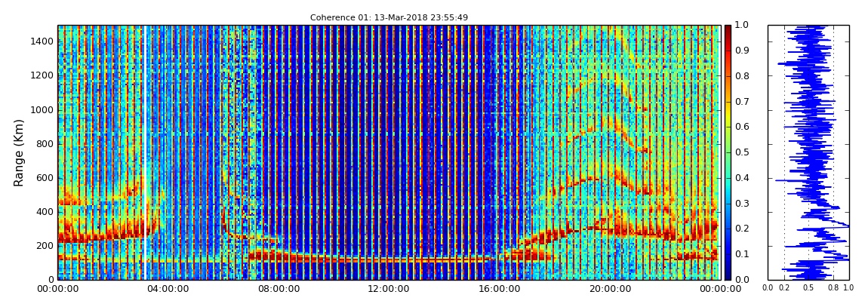Click the 800 range tick label
This screenshot has height=307, width=868.
[45, 144]
